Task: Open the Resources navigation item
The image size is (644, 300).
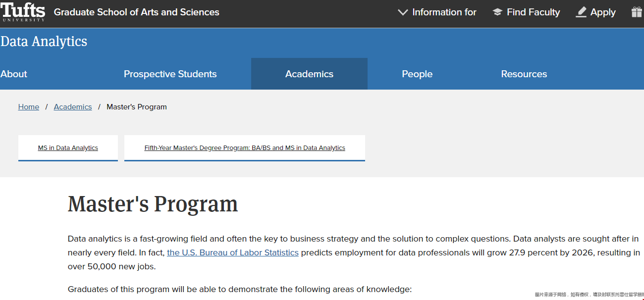Action: click(524, 74)
